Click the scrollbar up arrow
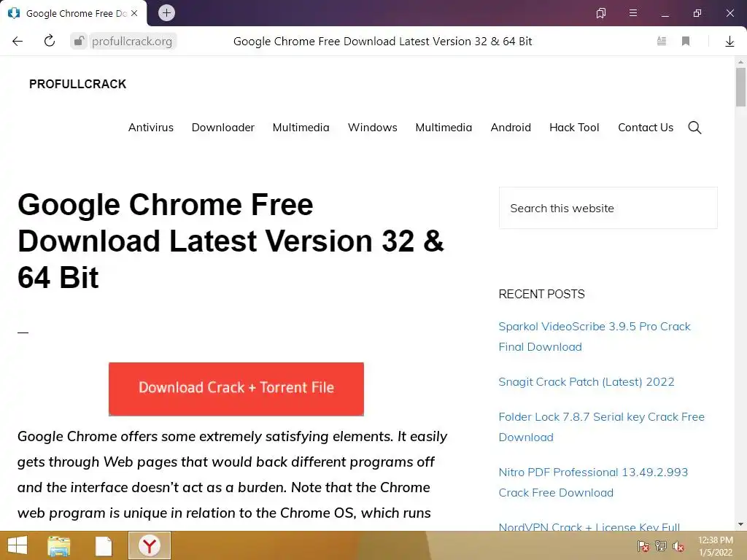This screenshot has width=747, height=560. pos(740,62)
